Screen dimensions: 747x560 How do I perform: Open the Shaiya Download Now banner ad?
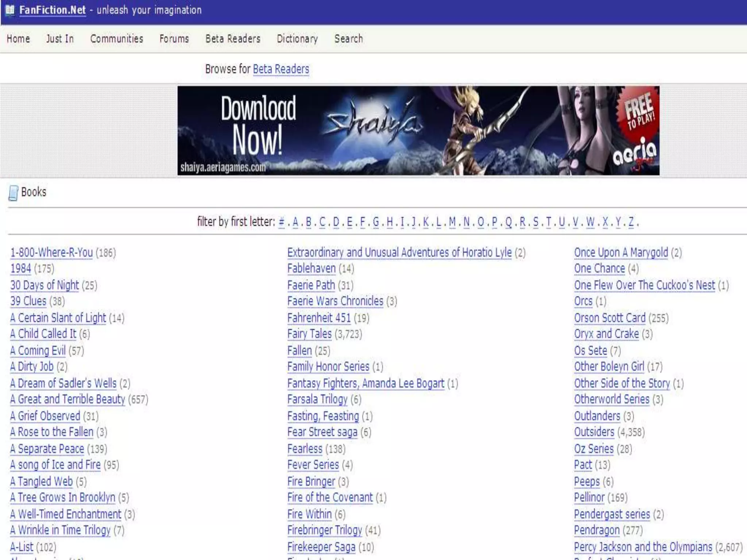click(x=418, y=131)
